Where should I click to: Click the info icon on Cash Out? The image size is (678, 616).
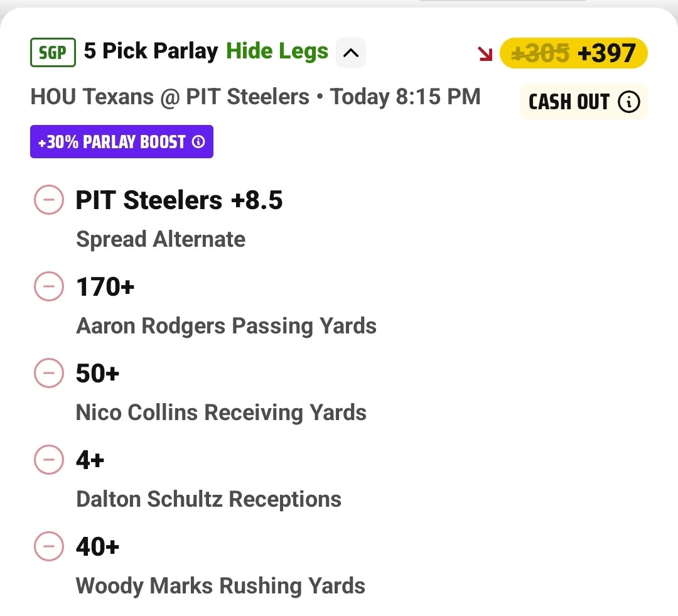click(x=628, y=102)
